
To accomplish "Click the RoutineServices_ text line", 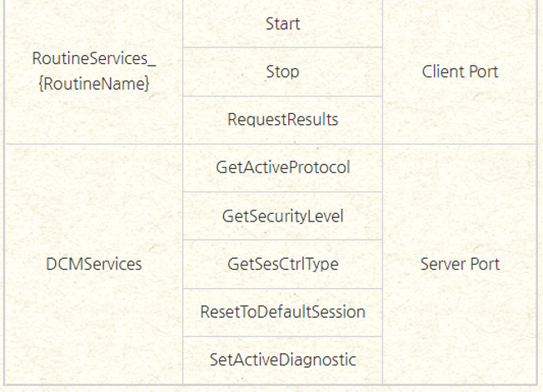I will [x=94, y=59].
